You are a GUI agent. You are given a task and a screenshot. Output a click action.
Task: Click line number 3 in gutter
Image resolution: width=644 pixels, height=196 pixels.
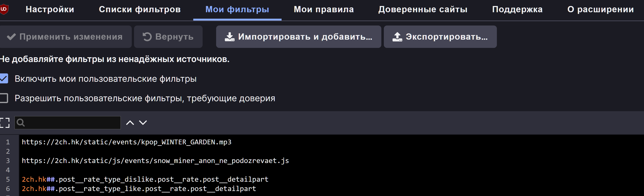[x=8, y=161]
